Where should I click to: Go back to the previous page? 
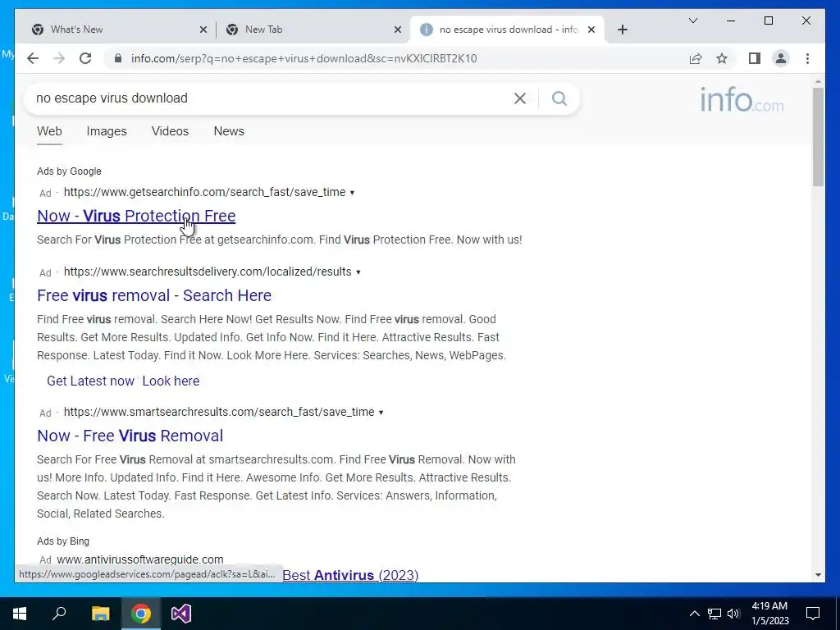33,58
